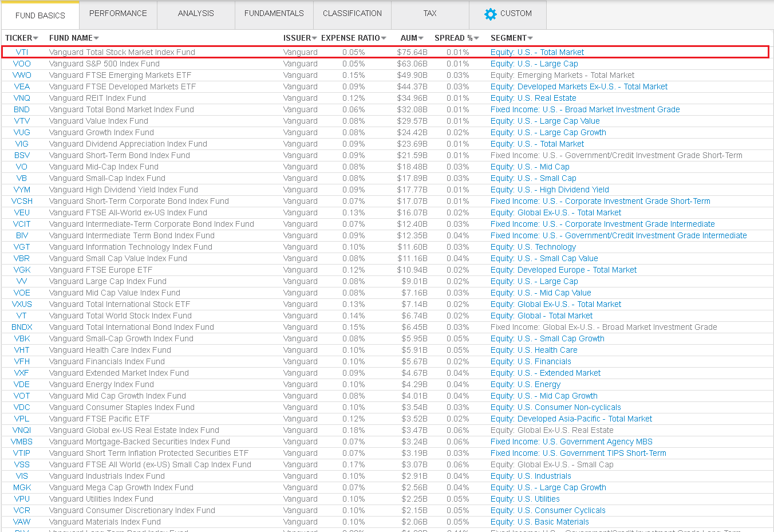The height and width of the screenshot is (532, 774).
Task: Open the Equity: U.S. Real Estate segment
Action: (533, 98)
